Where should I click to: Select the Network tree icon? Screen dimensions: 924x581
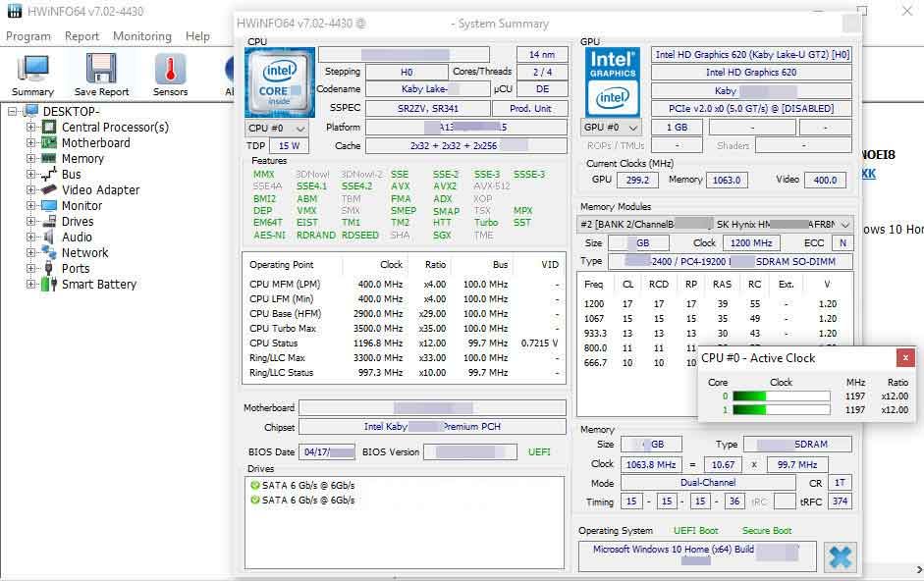coord(49,252)
